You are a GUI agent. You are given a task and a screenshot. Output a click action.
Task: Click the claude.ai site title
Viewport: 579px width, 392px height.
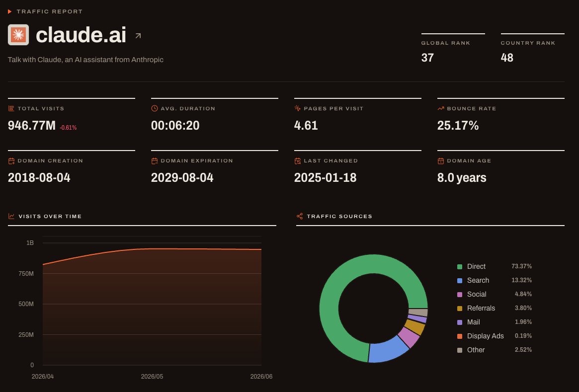pyautogui.click(x=81, y=35)
